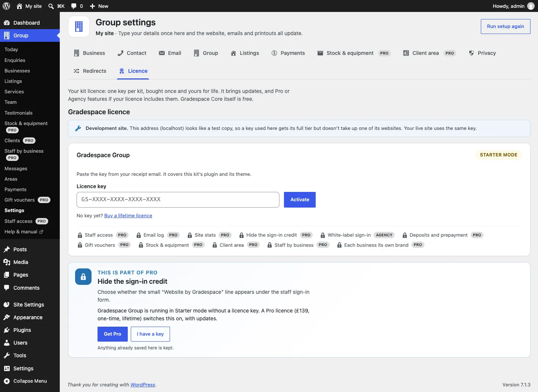The width and height of the screenshot is (538, 392).
Task: Open Site Settings in sidebar
Action: click(29, 305)
